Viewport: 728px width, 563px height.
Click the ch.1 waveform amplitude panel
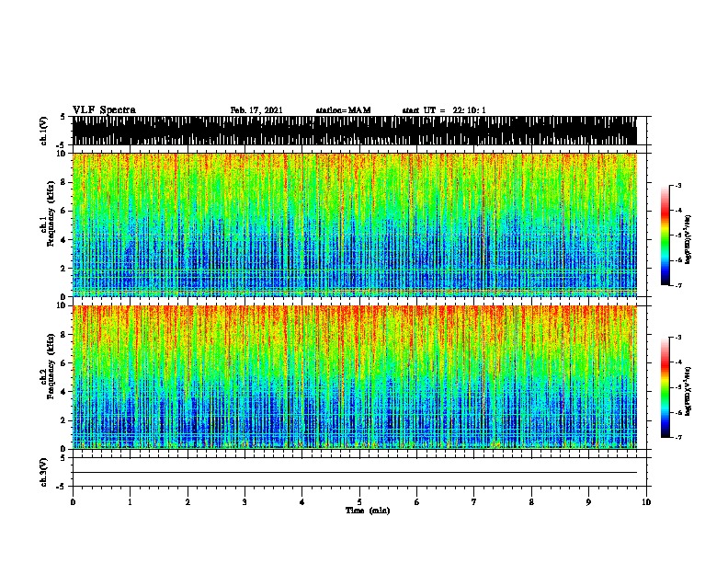(x=355, y=131)
